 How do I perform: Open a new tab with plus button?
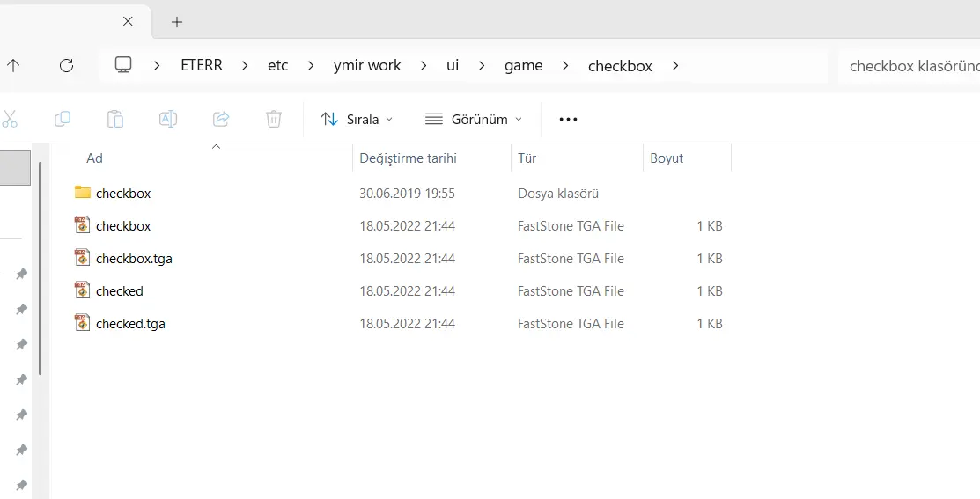pyautogui.click(x=177, y=22)
